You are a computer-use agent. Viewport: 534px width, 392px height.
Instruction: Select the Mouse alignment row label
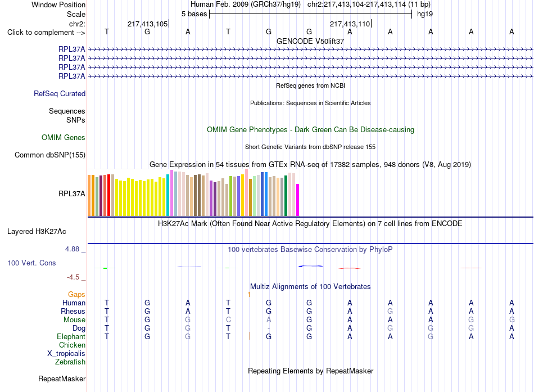point(74,320)
